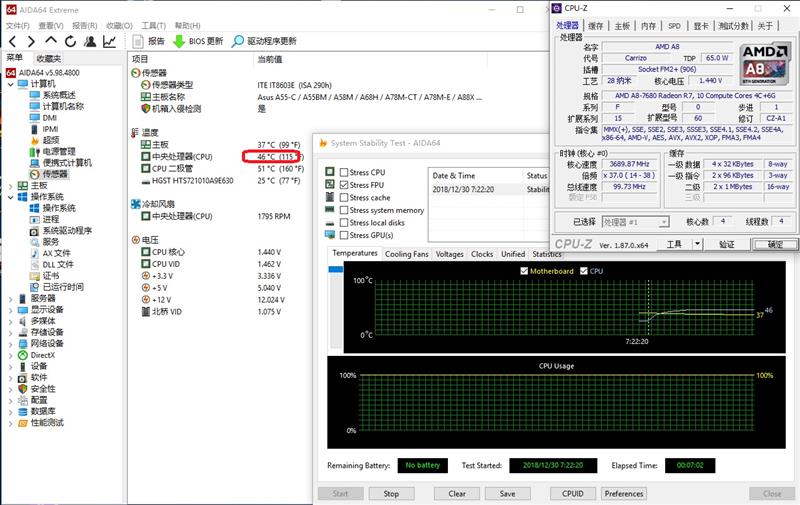Open the 查看(V) menu in AIDA64

coord(51,26)
